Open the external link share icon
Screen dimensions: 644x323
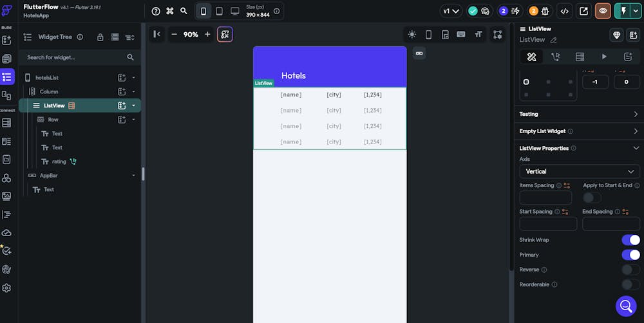coord(583,11)
